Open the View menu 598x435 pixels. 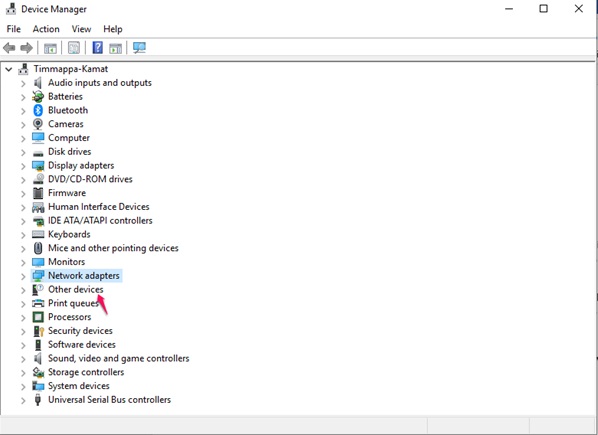coord(82,29)
